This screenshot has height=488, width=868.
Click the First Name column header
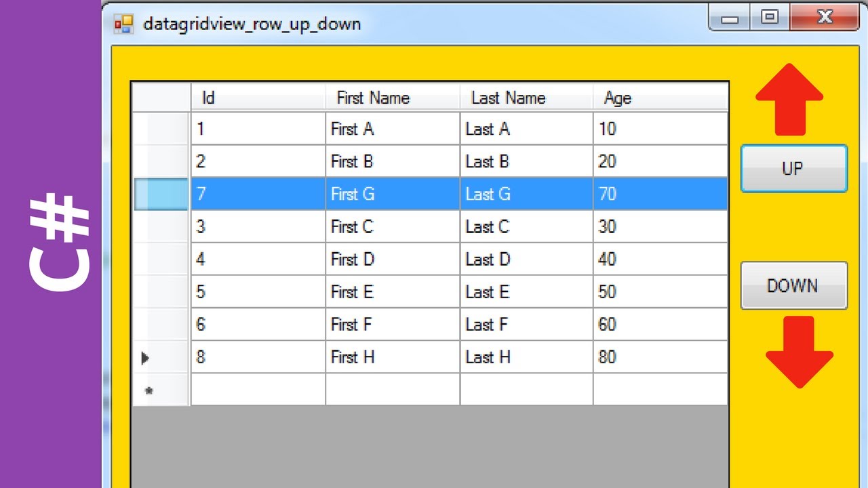(x=393, y=98)
